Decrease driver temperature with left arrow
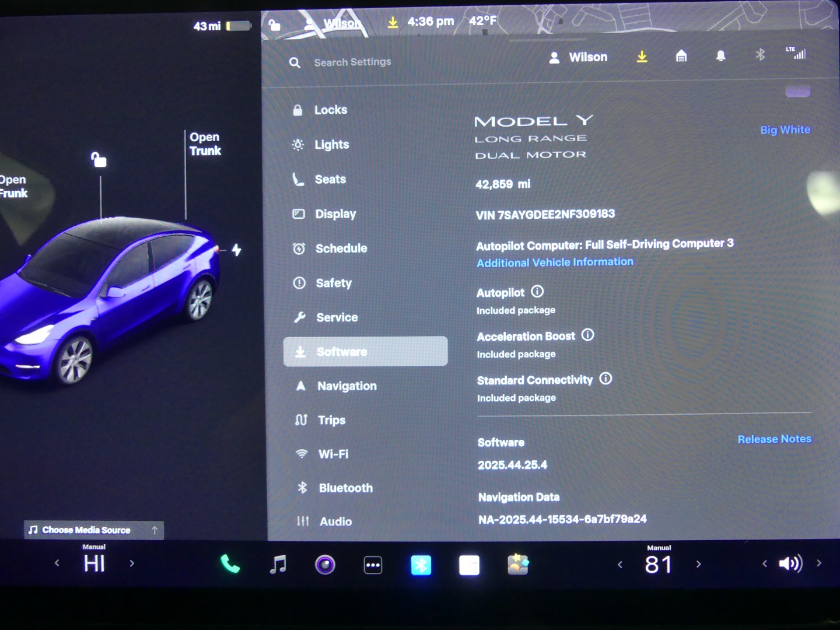The image size is (840, 630). pos(57,563)
